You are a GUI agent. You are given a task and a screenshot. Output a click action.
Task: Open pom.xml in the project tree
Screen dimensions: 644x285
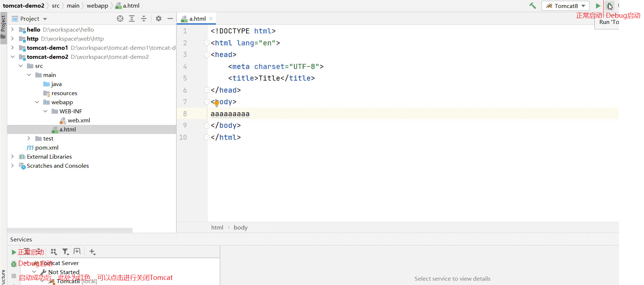(46, 147)
